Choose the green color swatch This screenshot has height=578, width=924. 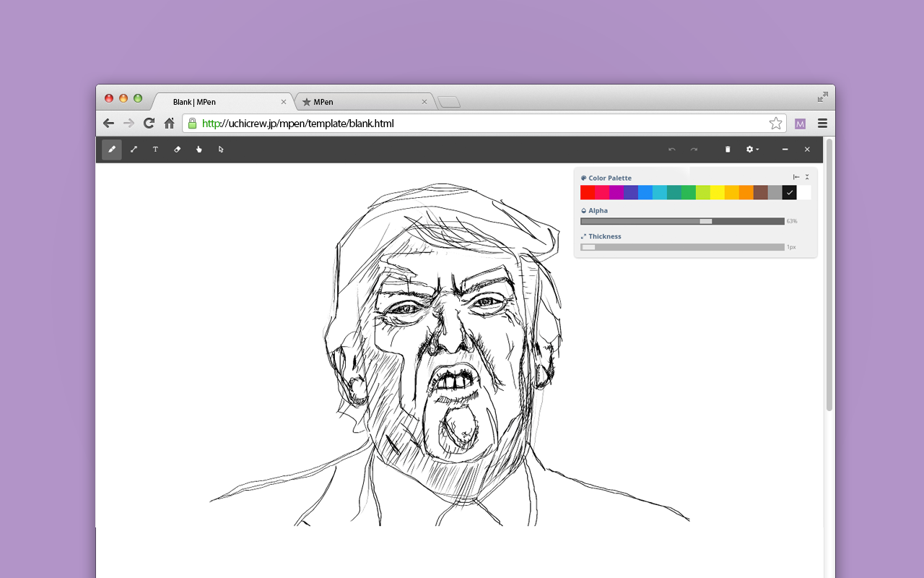(x=689, y=192)
